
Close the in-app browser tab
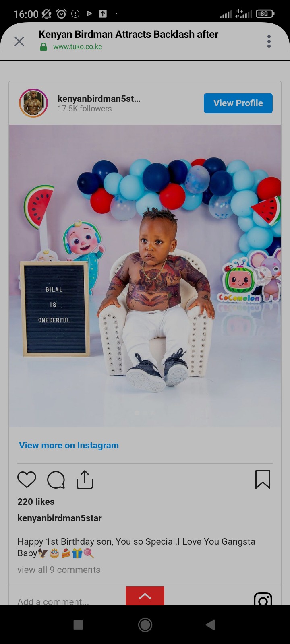[19, 41]
